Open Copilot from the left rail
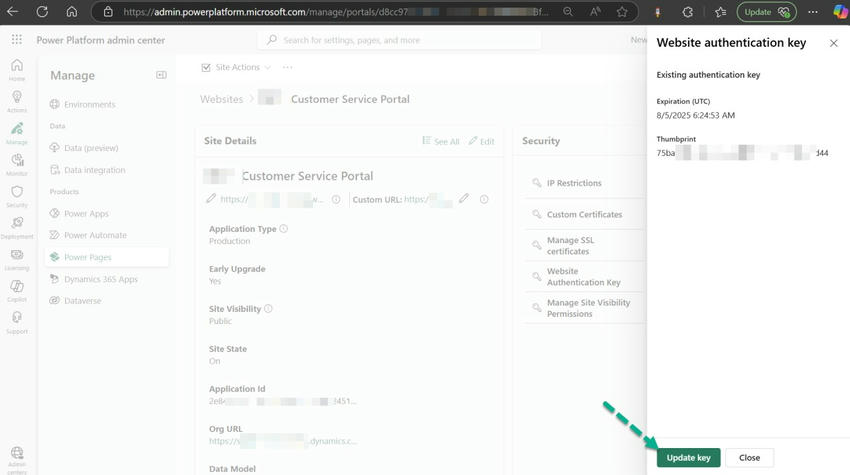 [x=17, y=291]
